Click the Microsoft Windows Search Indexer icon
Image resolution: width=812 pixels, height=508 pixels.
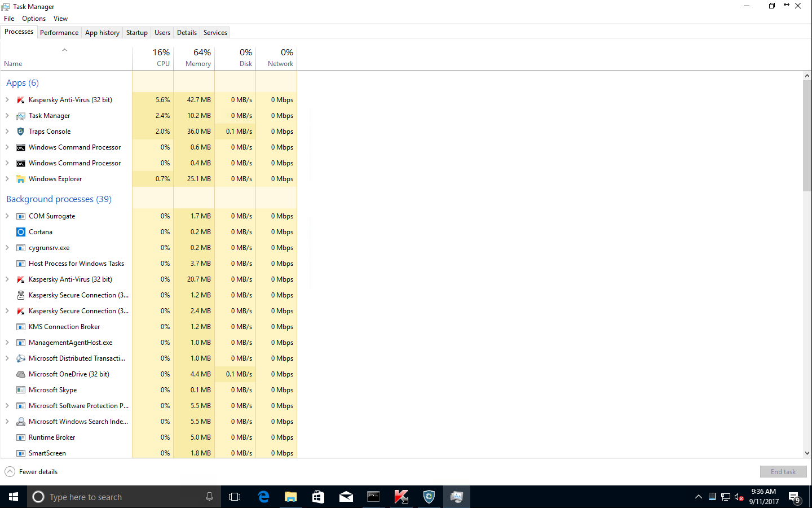tap(21, 422)
